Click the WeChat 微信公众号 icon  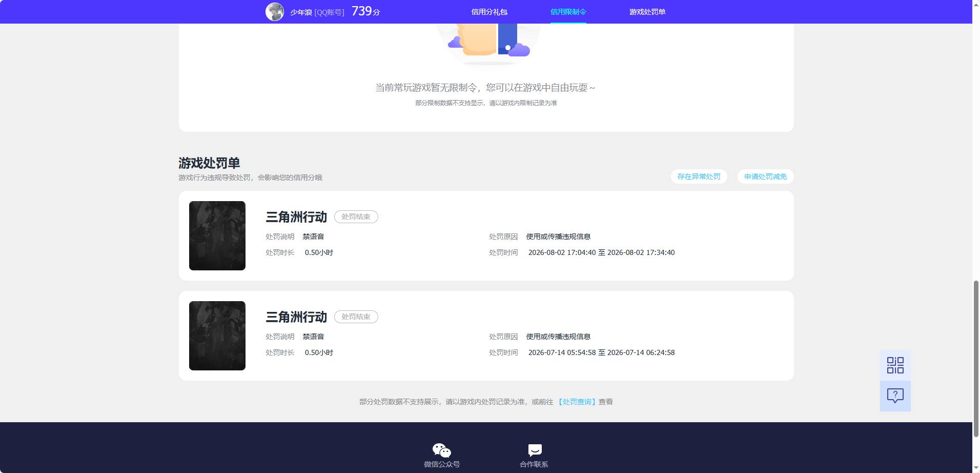441,450
